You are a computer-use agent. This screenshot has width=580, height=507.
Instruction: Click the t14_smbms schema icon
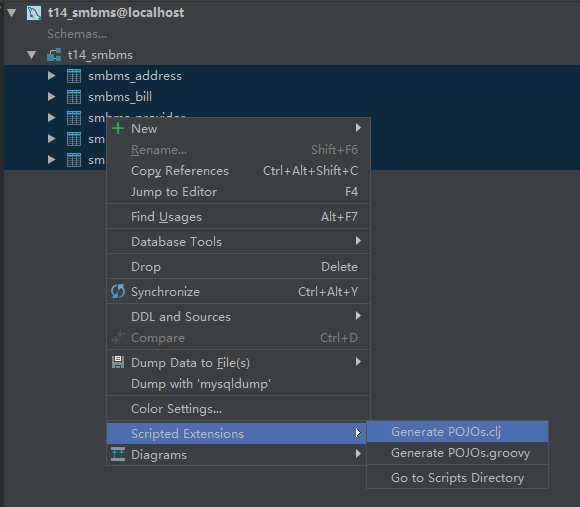[54, 55]
